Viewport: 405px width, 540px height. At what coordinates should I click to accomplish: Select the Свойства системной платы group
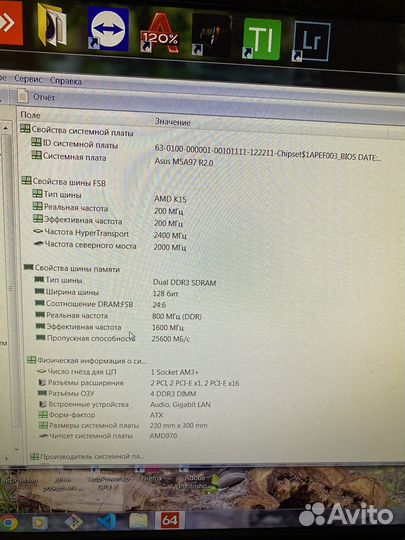(77, 131)
